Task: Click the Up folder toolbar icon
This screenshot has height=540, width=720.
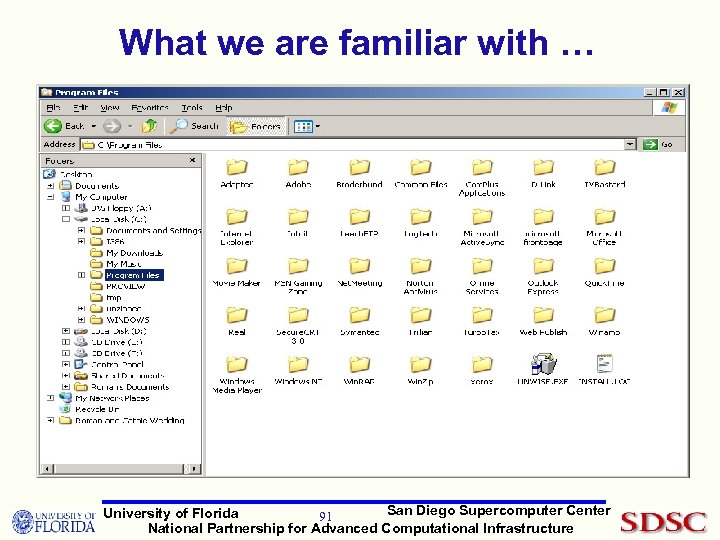Action: coord(149,126)
